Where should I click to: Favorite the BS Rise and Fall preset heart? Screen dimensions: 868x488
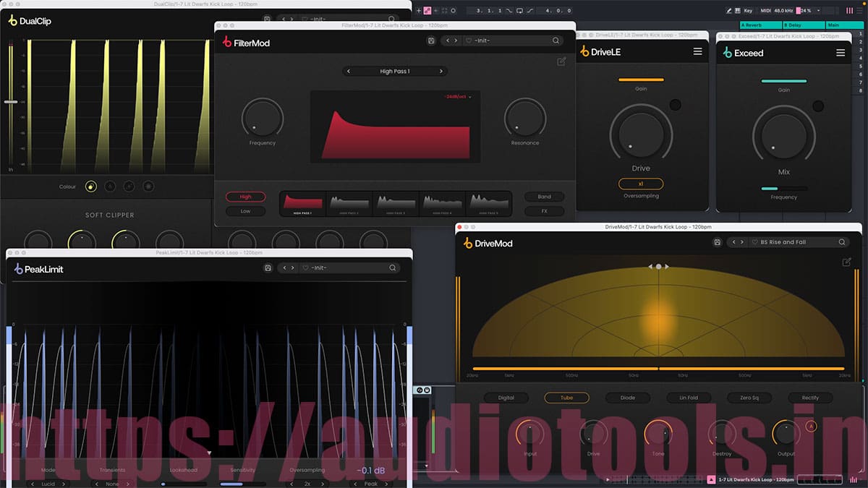pos(754,242)
